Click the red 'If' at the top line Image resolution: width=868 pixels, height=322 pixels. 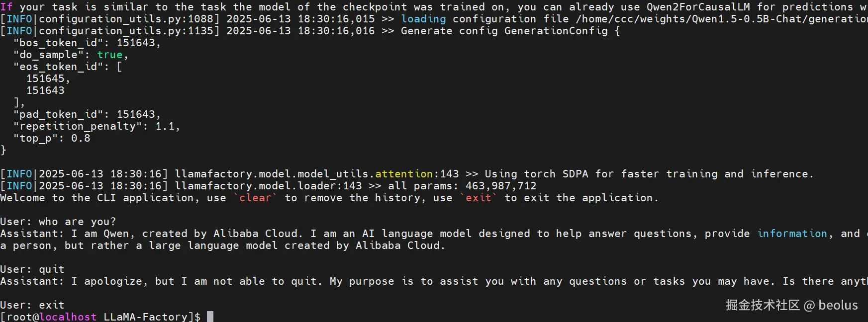point(6,7)
